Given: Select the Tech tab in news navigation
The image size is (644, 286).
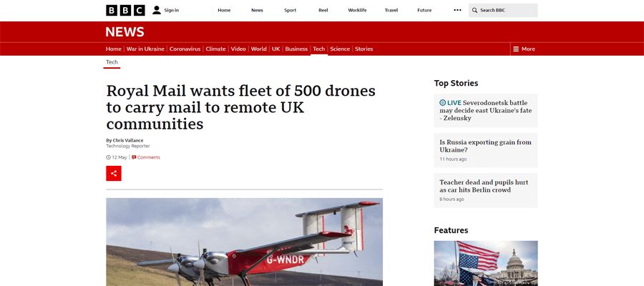Looking at the screenshot, I should (x=318, y=49).
